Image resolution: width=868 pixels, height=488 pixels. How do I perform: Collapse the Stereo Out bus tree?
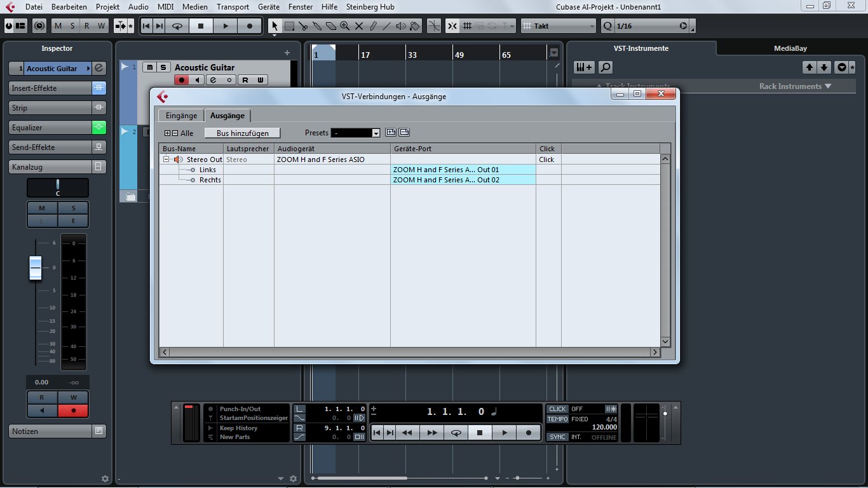[166, 159]
